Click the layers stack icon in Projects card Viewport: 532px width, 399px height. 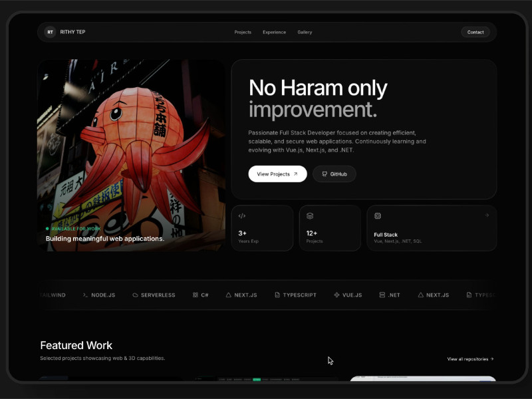click(310, 216)
